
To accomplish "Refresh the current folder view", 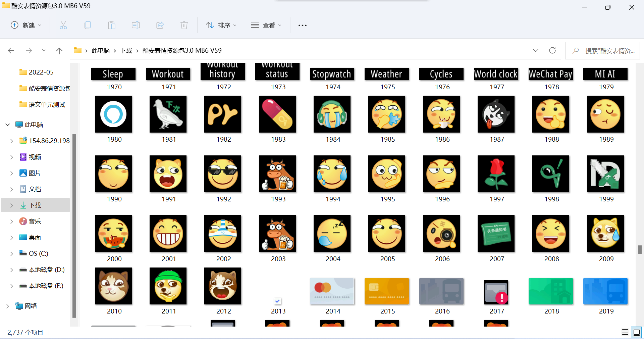I will (x=552, y=50).
